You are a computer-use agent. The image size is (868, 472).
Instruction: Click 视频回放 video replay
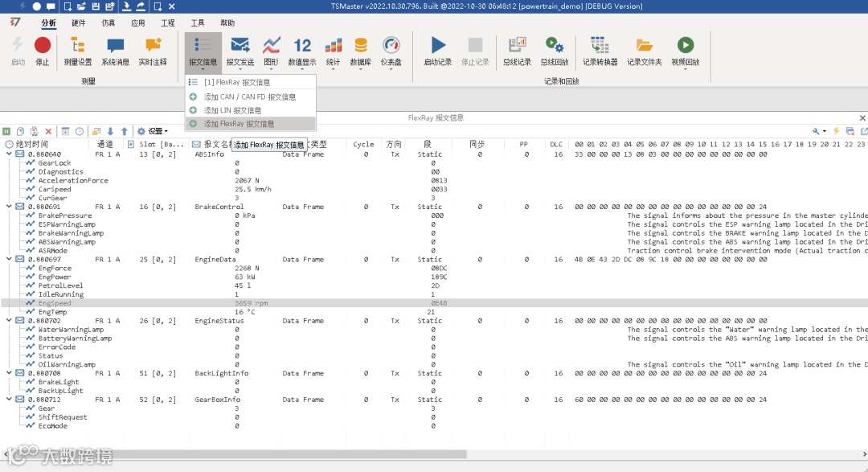tap(686, 52)
